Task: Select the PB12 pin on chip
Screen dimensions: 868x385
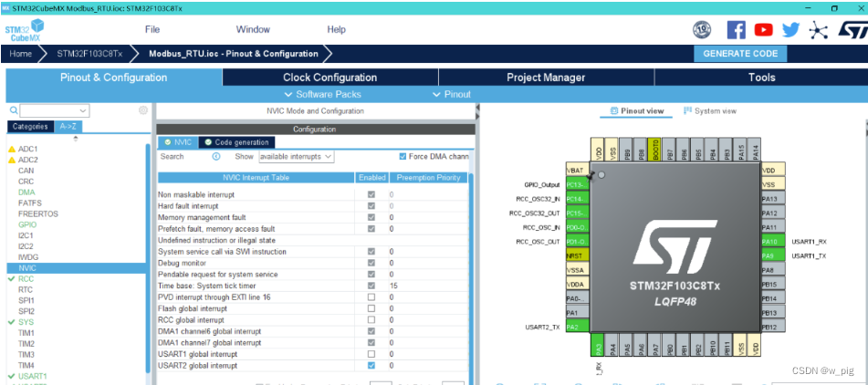Action: [x=773, y=327]
